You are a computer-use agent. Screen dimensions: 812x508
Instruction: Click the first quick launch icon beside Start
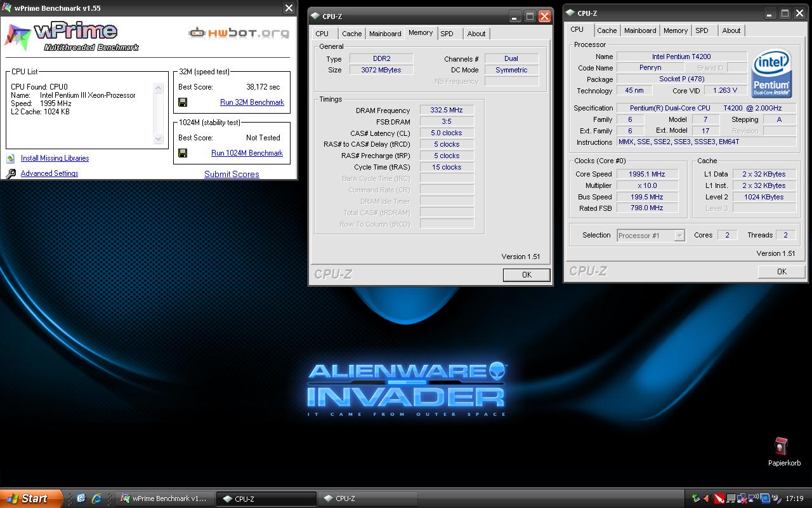81,498
